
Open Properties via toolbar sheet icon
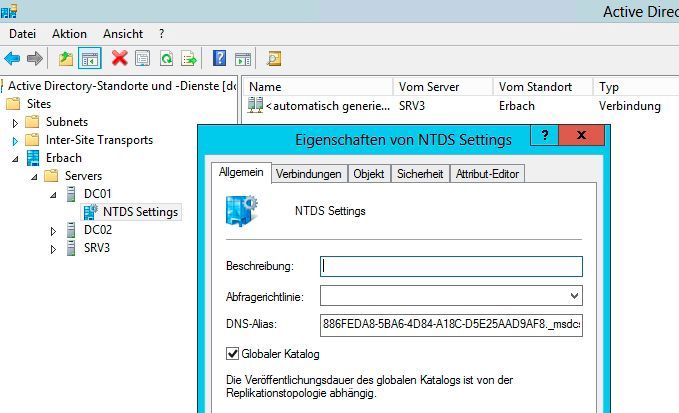142,58
